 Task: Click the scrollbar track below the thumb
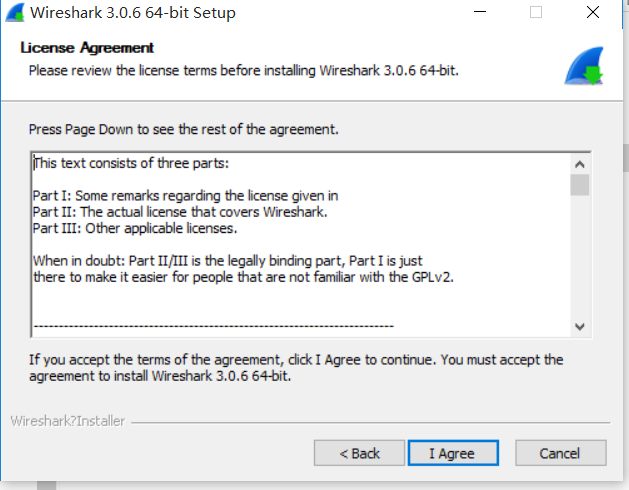(580, 260)
